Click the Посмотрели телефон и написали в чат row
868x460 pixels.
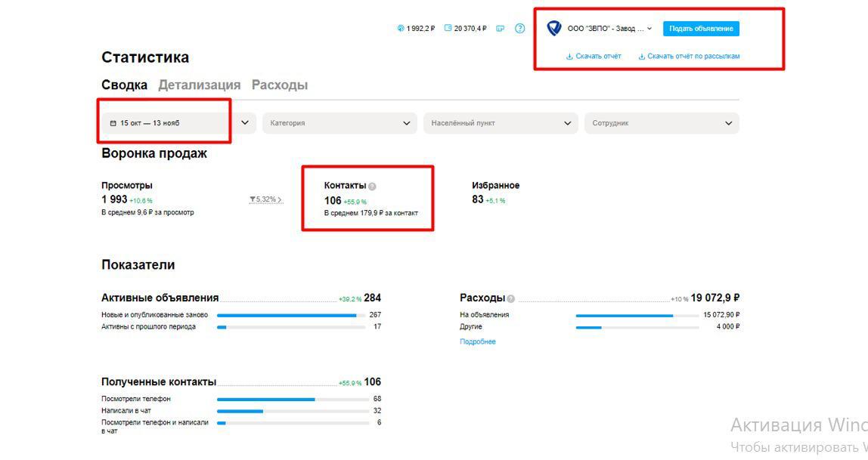(x=240, y=426)
